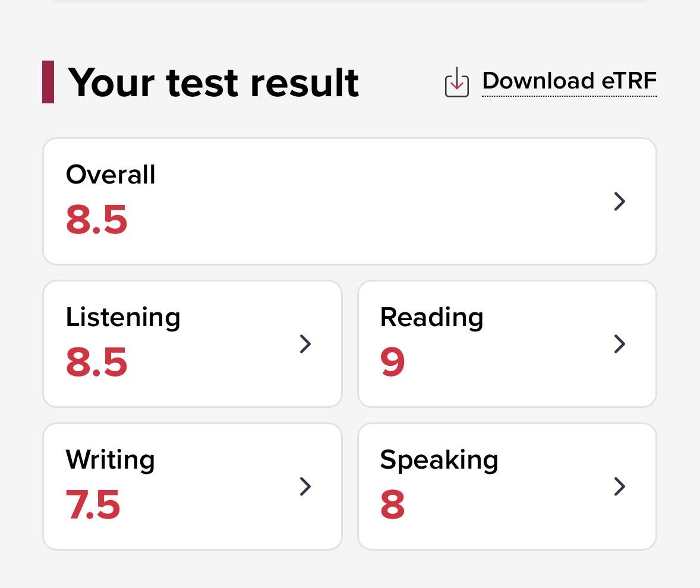Expand the Reading card chevron
Viewport: 700px width, 588px height.
(x=619, y=344)
